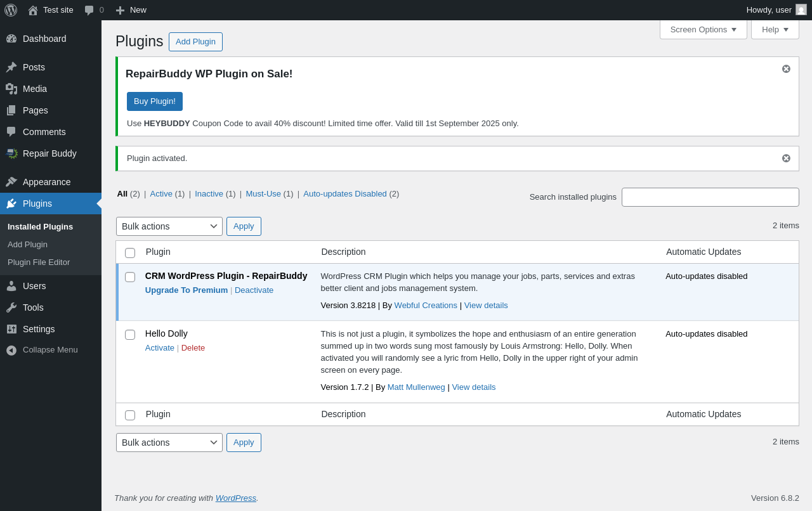Click the Tools wrench icon
The width and height of the screenshot is (812, 511).
tap(11, 307)
